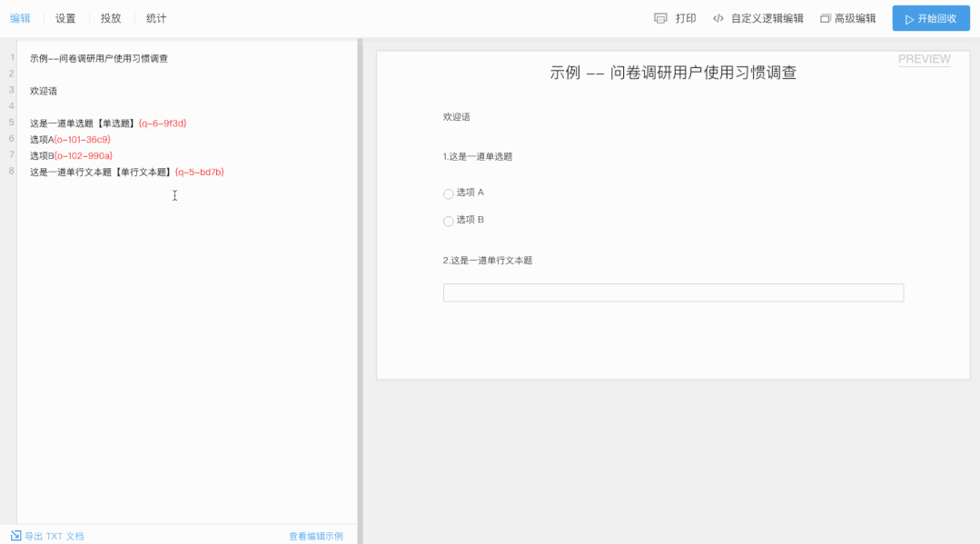Switch to the 编辑 tab
980x544 pixels.
[20, 18]
